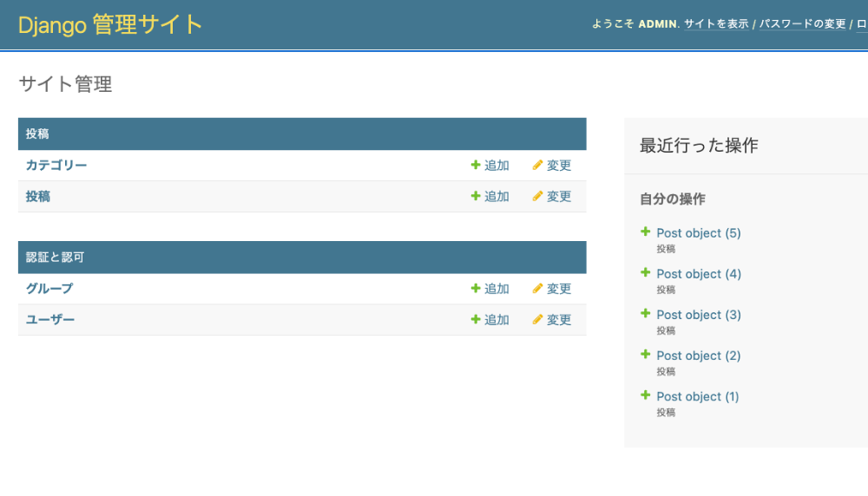868x496 pixels.
Task: Click plus icon next to Post object (4)
Action: pyautogui.click(x=645, y=272)
